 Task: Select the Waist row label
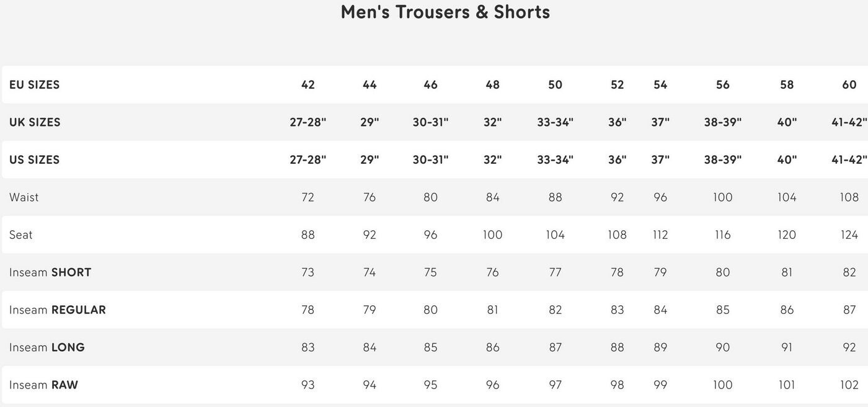point(24,197)
